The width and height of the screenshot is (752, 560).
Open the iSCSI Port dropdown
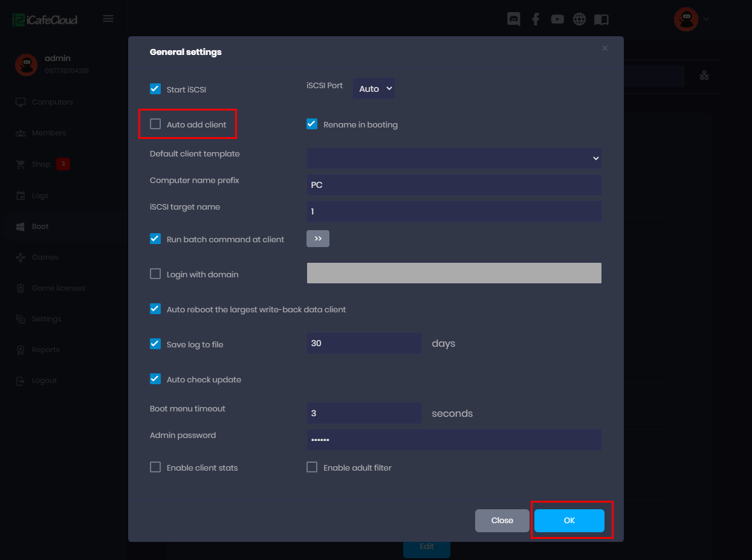point(374,89)
